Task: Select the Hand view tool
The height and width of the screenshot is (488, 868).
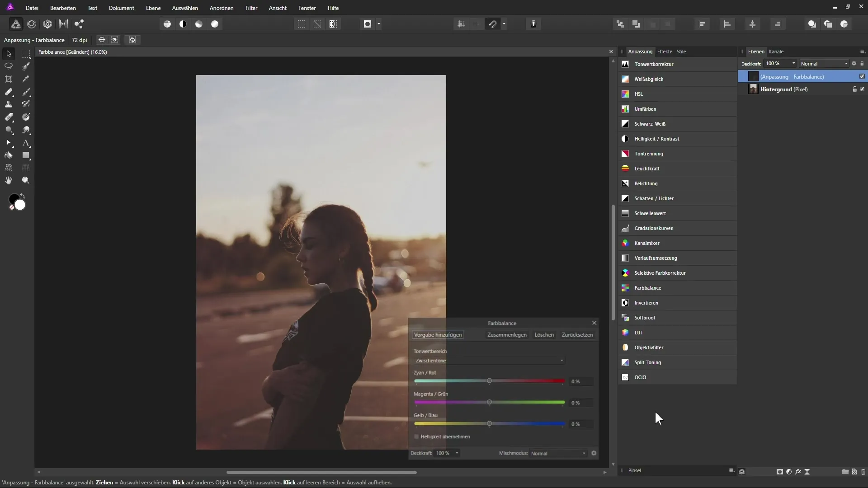Action: 9,180
